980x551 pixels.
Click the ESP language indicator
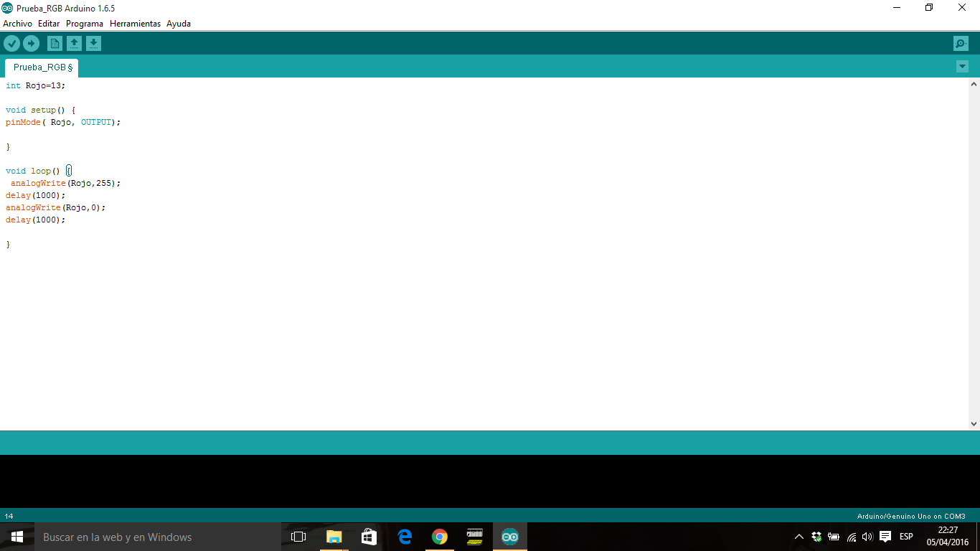point(906,537)
